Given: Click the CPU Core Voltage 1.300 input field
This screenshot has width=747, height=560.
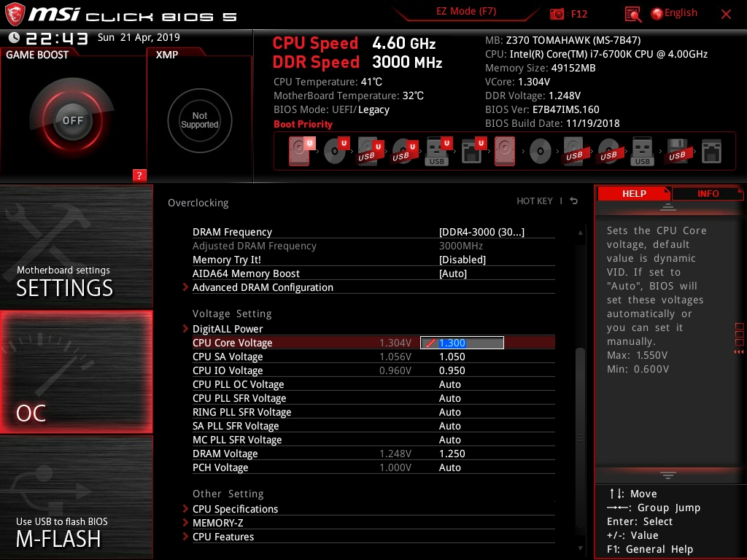Looking at the screenshot, I should [x=462, y=343].
